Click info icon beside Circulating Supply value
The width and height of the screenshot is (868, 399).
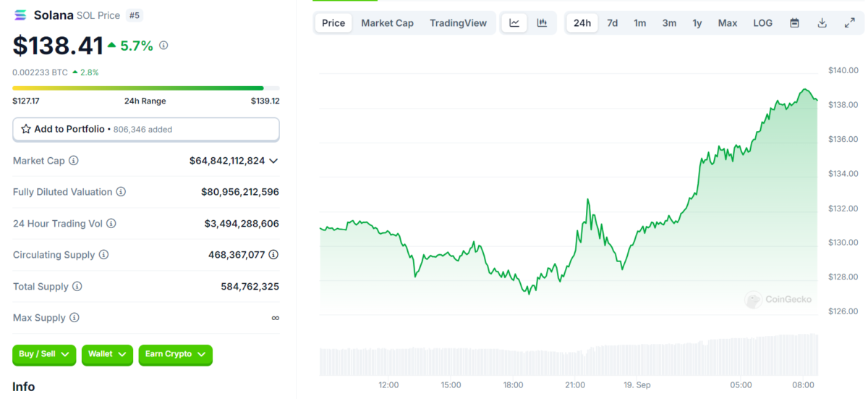273,255
